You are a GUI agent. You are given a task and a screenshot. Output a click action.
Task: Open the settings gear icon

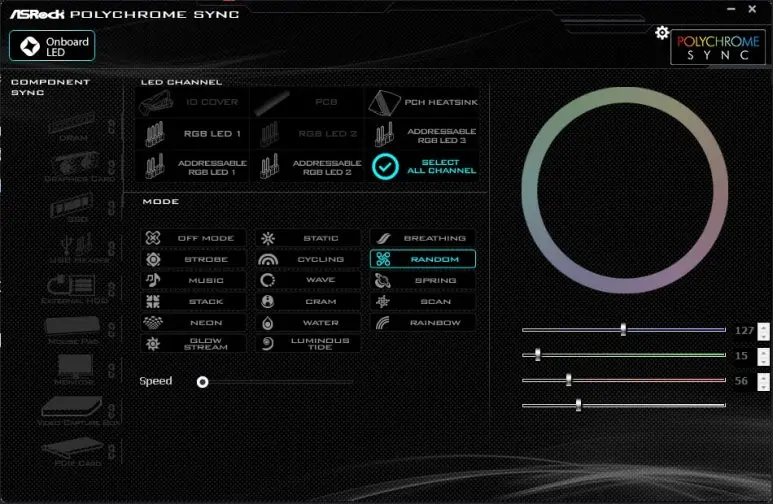pyautogui.click(x=662, y=33)
